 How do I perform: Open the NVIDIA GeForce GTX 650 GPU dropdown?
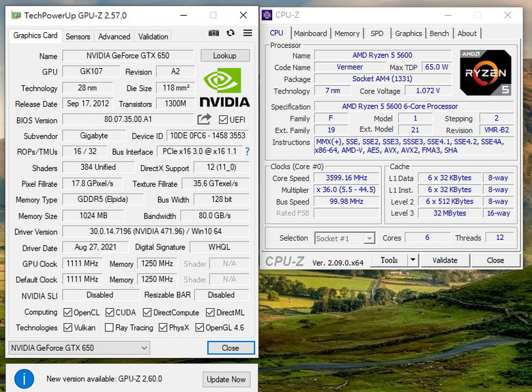tap(79, 348)
